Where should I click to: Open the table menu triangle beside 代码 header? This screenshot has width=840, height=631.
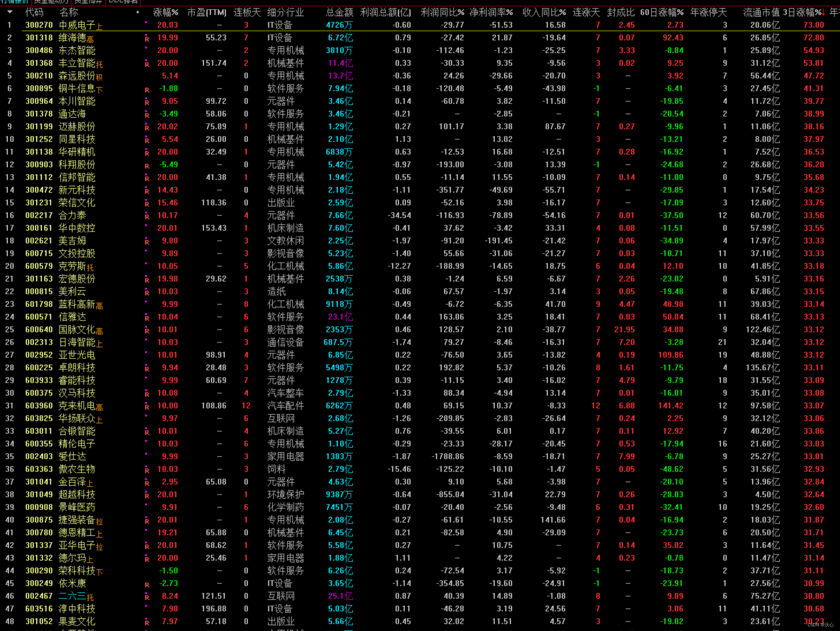click(10, 12)
